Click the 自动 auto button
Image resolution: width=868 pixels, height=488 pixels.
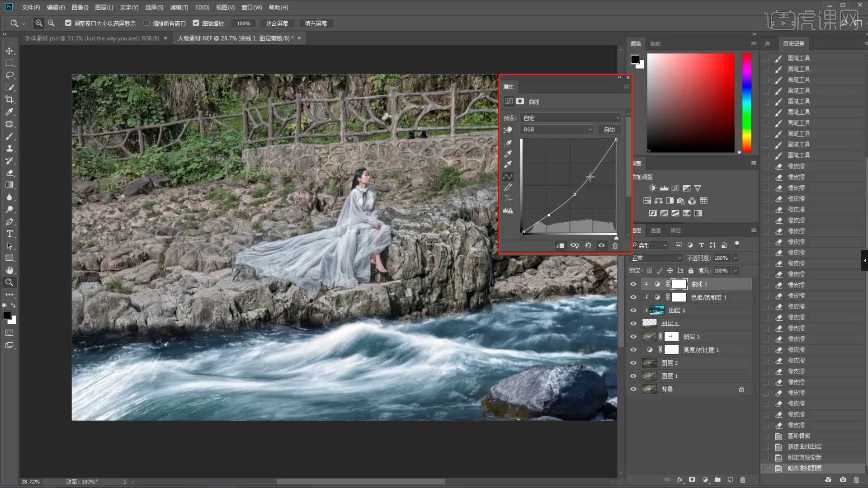pyautogui.click(x=609, y=130)
